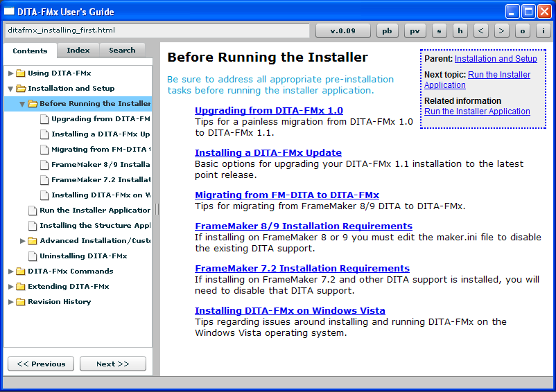Click the DITA-FMx Commands folder icon
The width and height of the screenshot is (556, 392).
pyautogui.click(x=21, y=271)
